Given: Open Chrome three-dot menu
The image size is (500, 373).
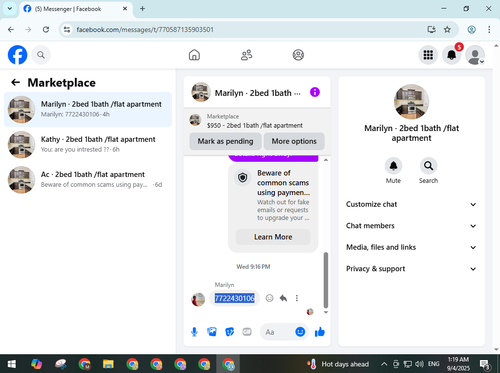Looking at the screenshot, I should 489,29.
